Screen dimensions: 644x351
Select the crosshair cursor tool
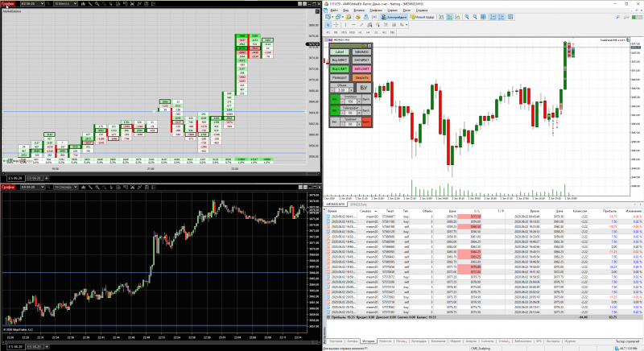[x=336, y=25]
